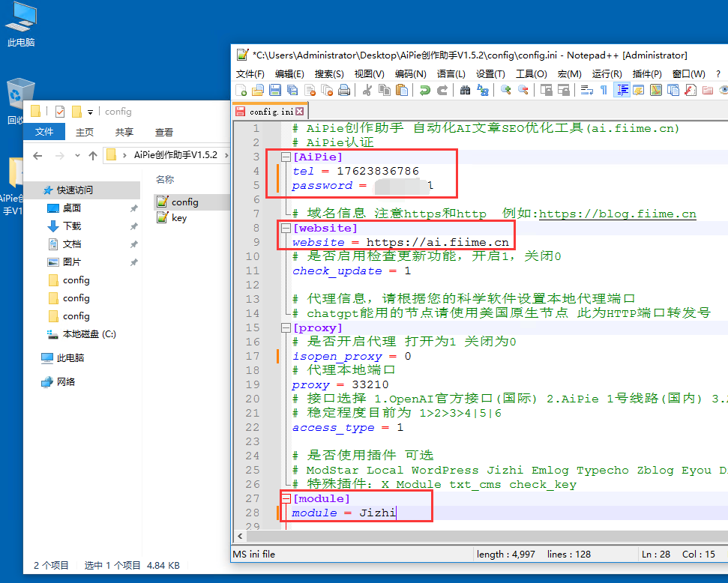Open Explorer quick access toolbar dropdown
Screen dimensions: 728x583
(91, 112)
